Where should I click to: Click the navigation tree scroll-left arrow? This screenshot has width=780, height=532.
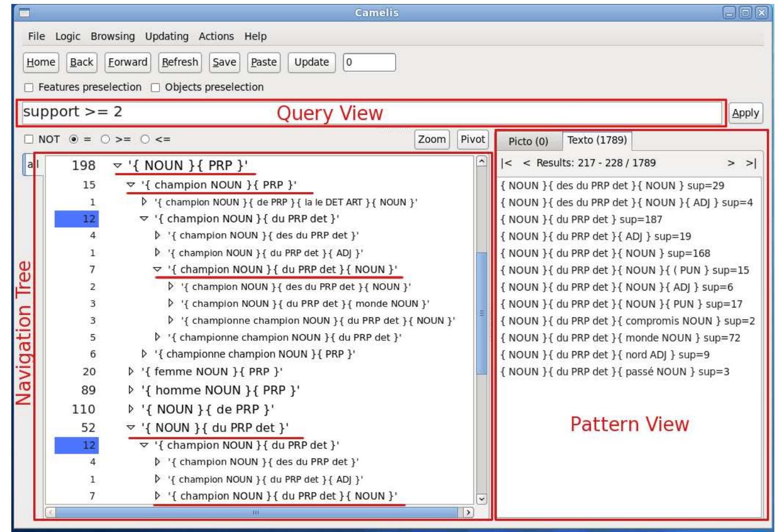[x=50, y=512]
